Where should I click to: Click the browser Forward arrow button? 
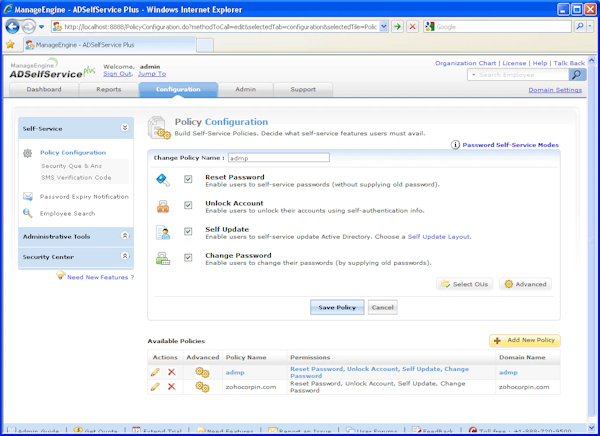tap(29, 27)
